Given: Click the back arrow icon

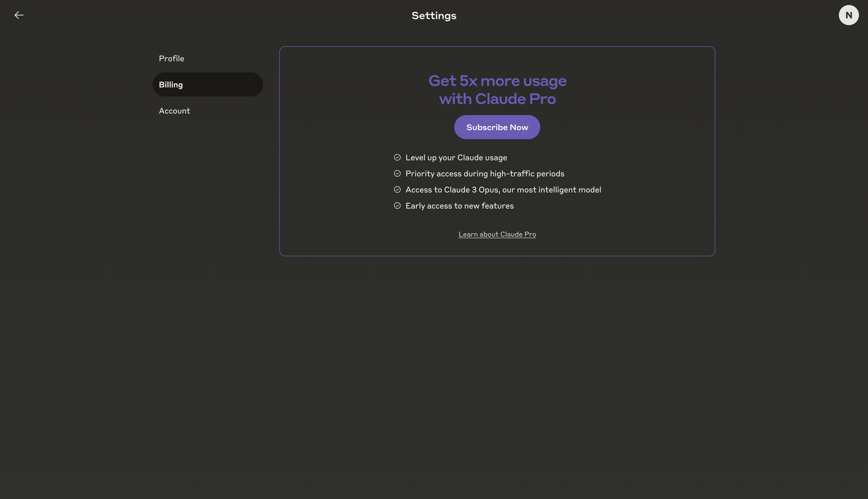Looking at the screenshot, I should tap(19, 15).
